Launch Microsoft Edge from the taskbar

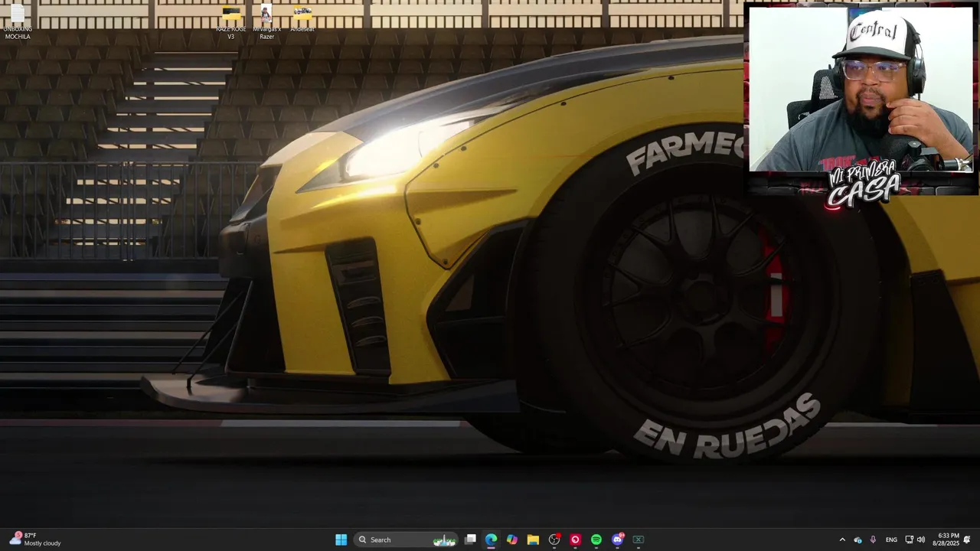pyautogui.click(x=491, y=540)
